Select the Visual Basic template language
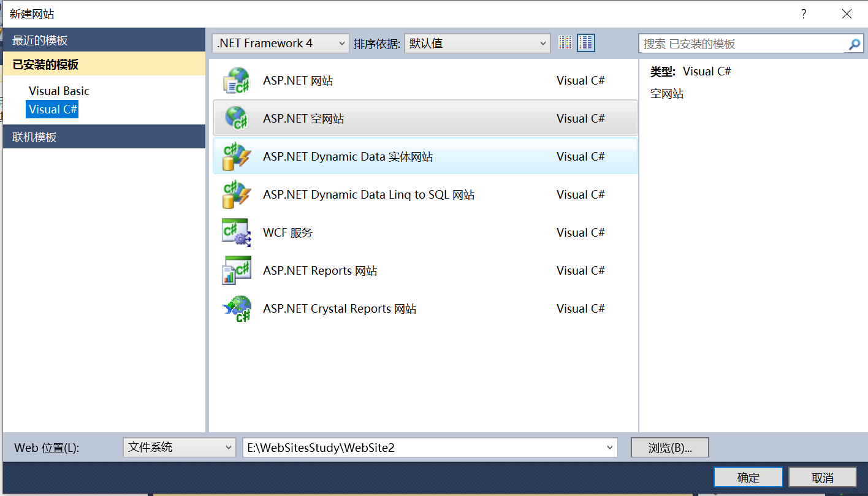Image resolution: width=868 pixels, height=496 pixels. (x=59, y=91)
